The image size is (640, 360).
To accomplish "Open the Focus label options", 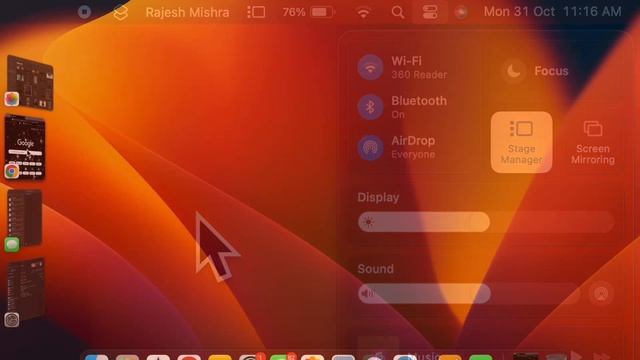I will pos(551,71).
